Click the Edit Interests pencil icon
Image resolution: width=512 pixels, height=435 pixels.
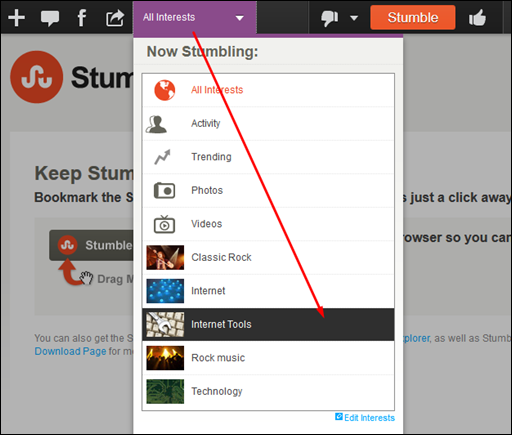(339, 417)
